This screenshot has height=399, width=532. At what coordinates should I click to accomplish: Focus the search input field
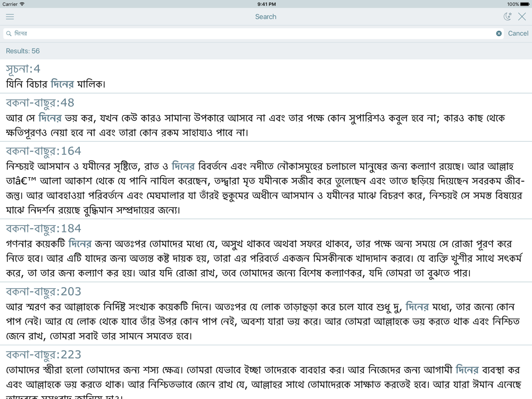point(253,33)
